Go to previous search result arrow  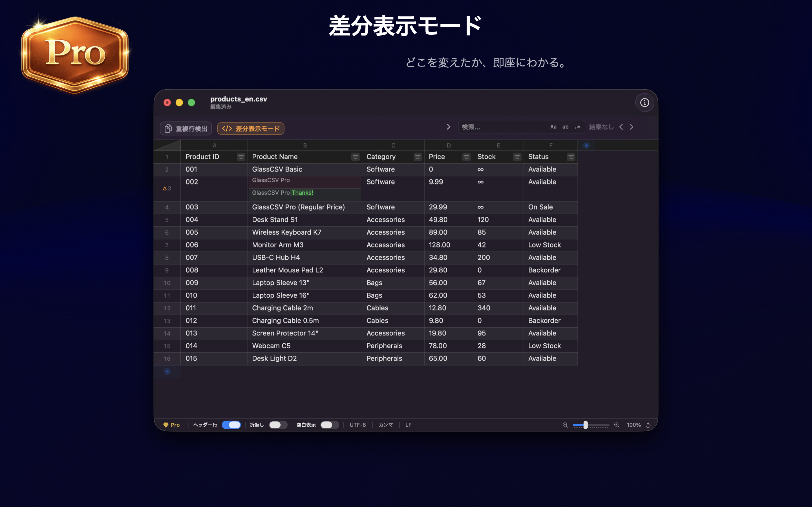click(x=621, y=127)
